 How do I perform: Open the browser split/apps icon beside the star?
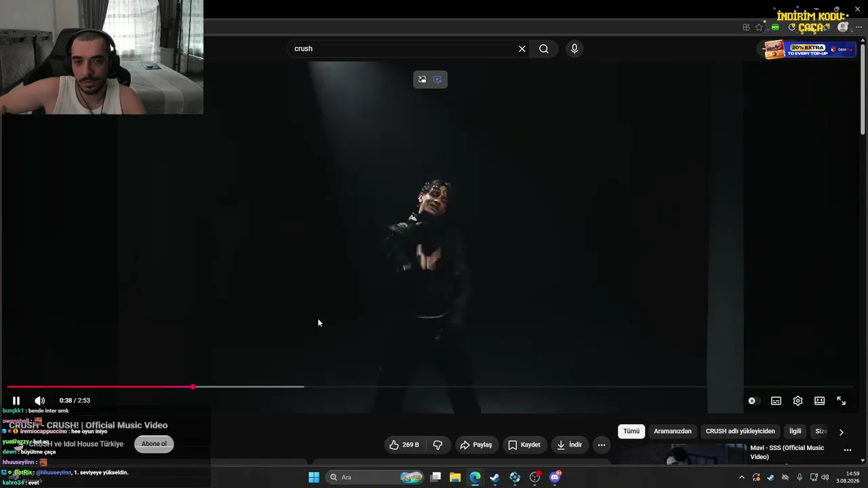746,28
